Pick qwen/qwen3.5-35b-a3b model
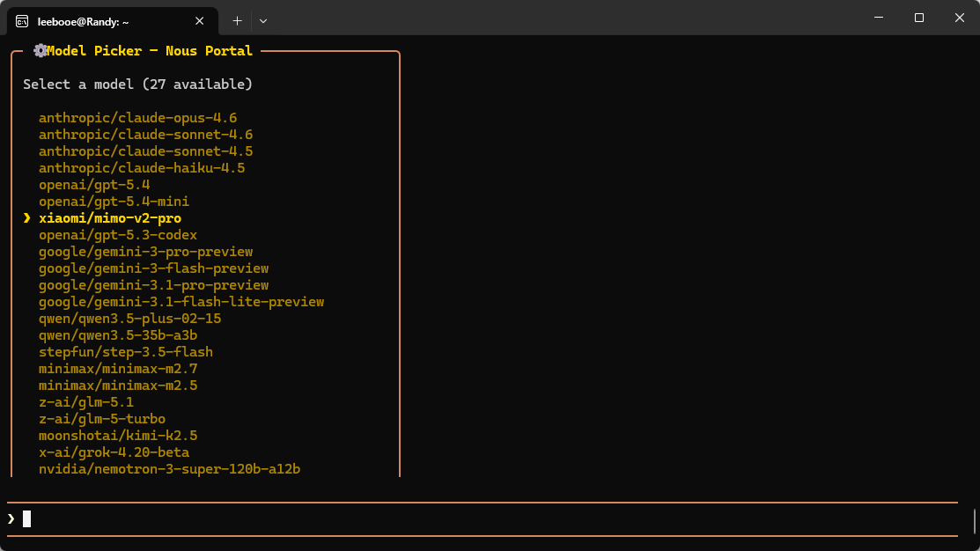 (118, 335)
